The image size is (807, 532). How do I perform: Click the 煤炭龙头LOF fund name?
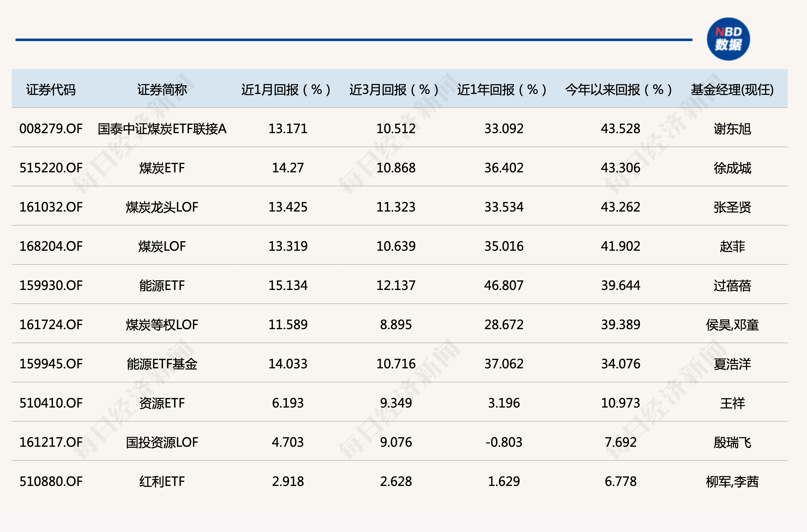pos(162,207)
